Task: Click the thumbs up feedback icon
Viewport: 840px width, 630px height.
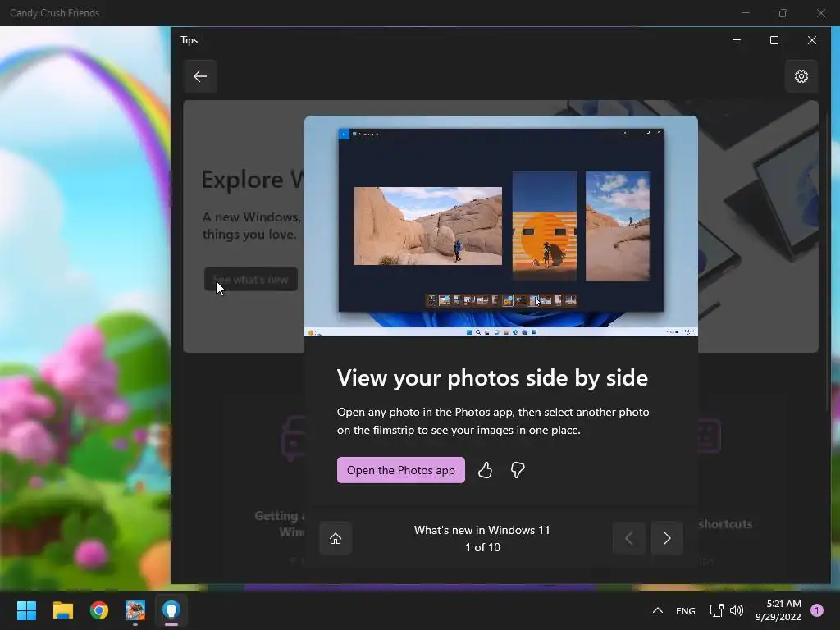Action: [x=486, y=470]
